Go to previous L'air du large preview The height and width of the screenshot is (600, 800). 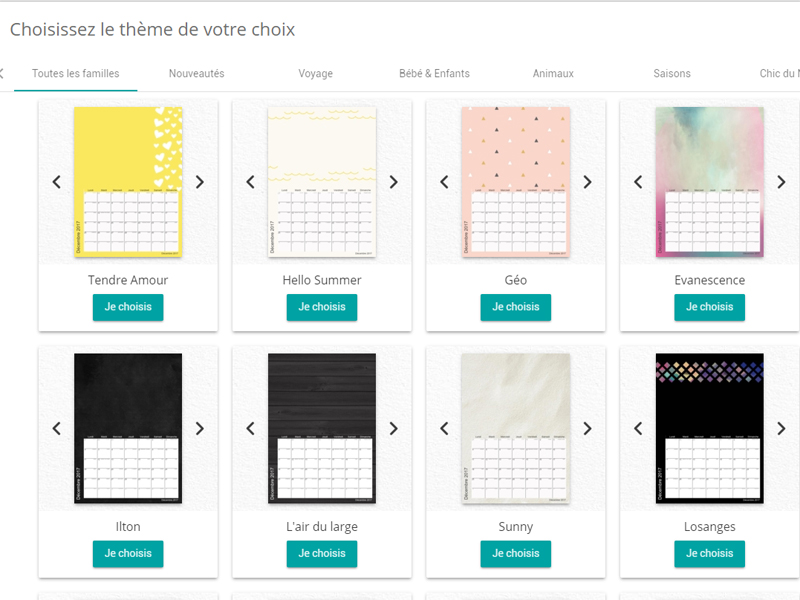click(250, 428)
